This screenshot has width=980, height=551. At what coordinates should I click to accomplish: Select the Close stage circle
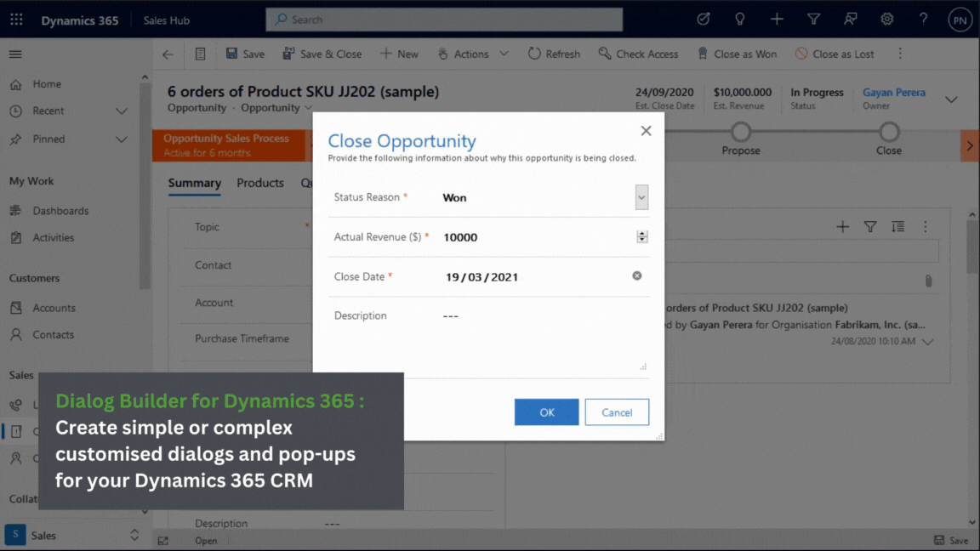[889, 132]
